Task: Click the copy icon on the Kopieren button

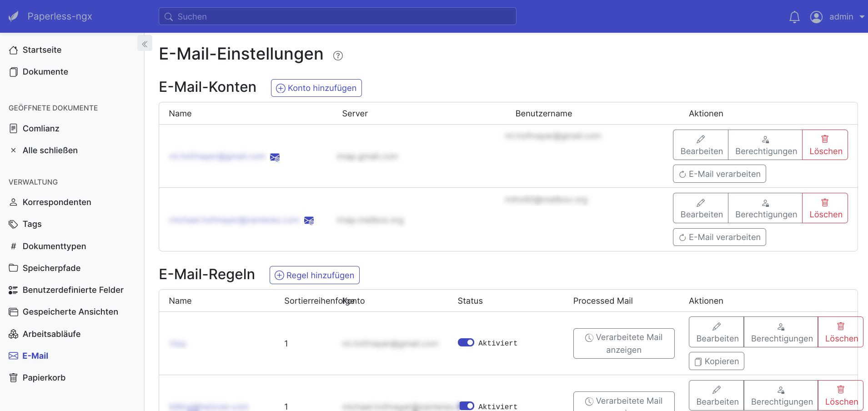Action: click(x=699, y=361)
